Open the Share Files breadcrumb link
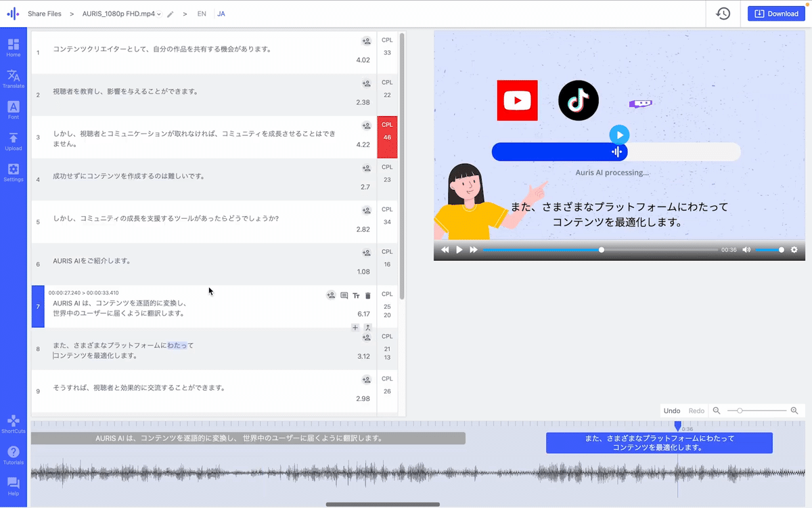 pos(44,14)
